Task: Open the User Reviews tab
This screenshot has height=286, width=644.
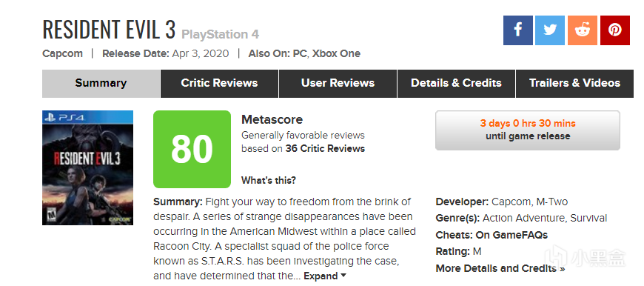Action: (338, 84)
